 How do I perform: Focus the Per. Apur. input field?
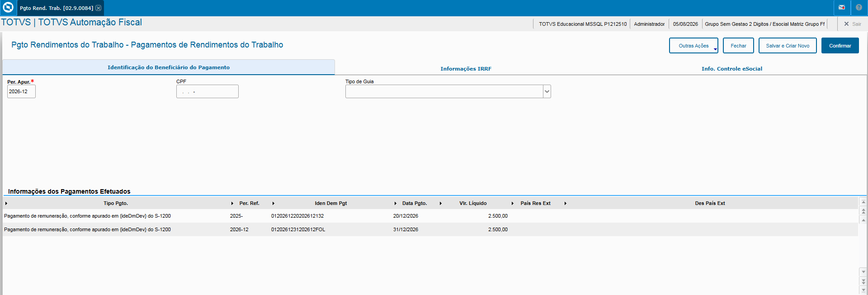pyautogui.click(x=21, y=91)
